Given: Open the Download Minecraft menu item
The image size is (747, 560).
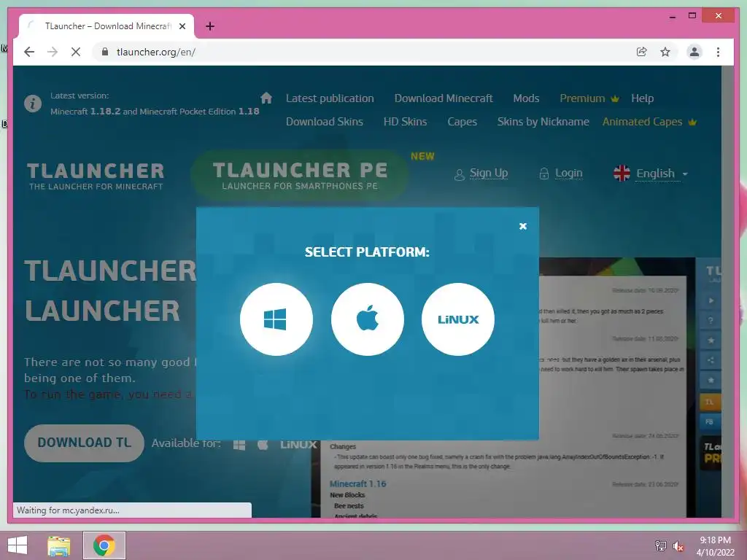Looking at the screenshot, I should click(x=444, y=98).
